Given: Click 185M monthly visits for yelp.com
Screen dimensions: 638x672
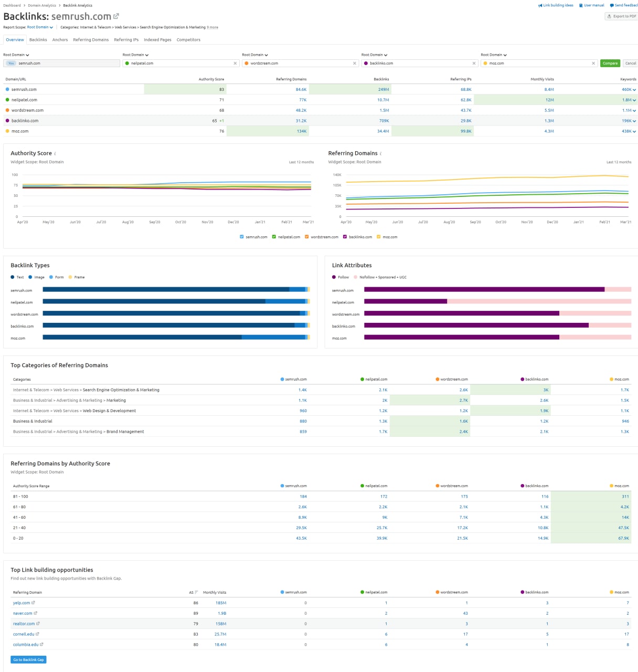Looking at the screenshot, I should [x=221, y=603].
